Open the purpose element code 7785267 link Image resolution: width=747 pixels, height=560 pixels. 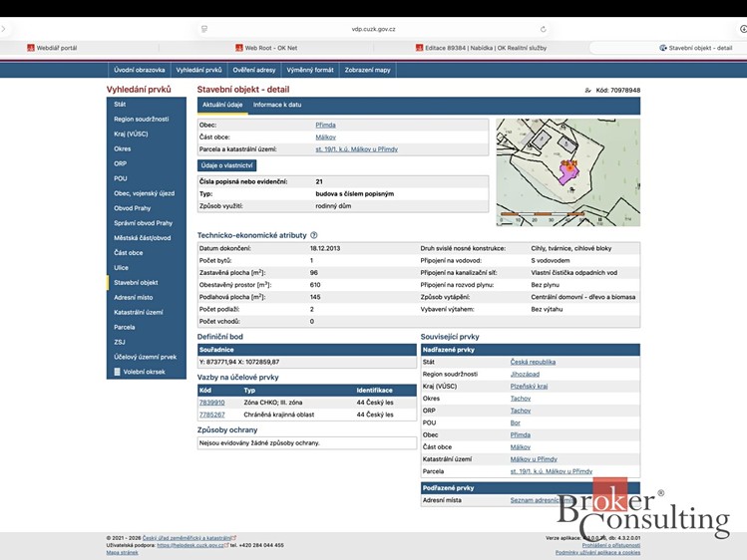pyautogui.click(x=212, y=415)
